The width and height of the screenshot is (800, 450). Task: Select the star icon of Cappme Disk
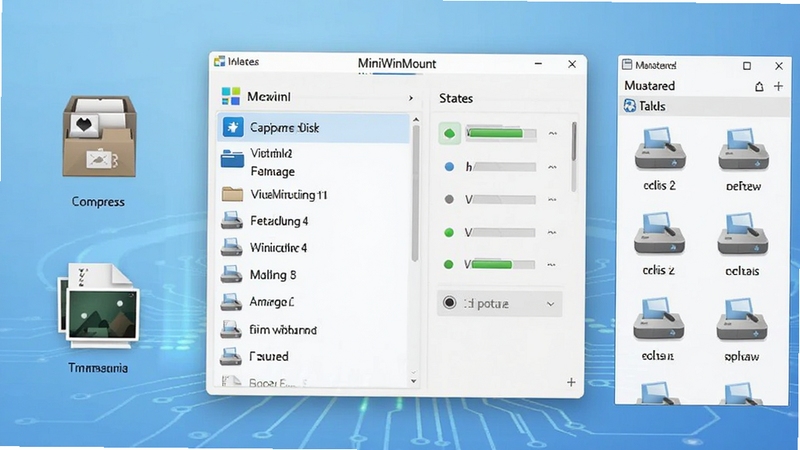coord(233,127)
